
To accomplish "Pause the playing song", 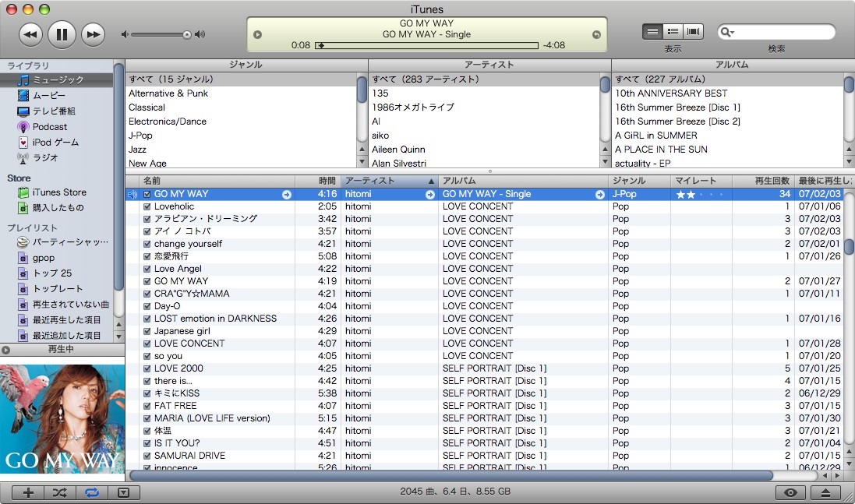I will [62, 35].
